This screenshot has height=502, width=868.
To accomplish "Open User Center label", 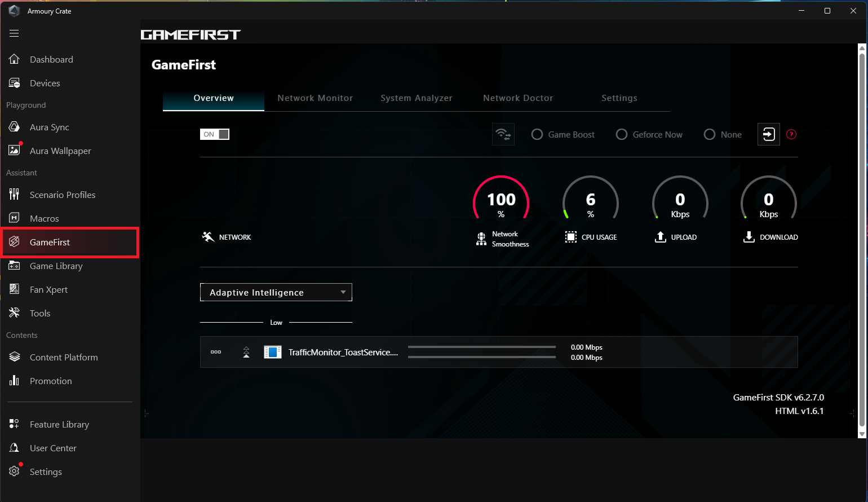I will [x=53, y=448].
